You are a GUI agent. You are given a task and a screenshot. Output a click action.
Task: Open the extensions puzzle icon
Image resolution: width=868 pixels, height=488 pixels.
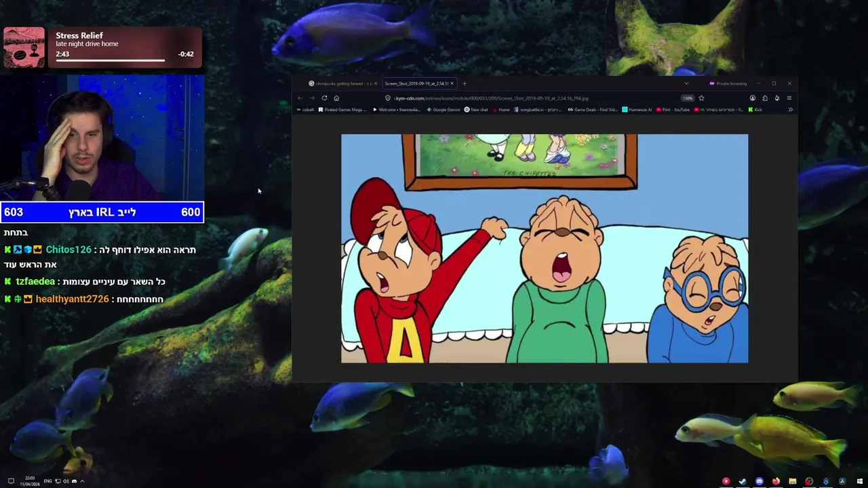(765, 98)
